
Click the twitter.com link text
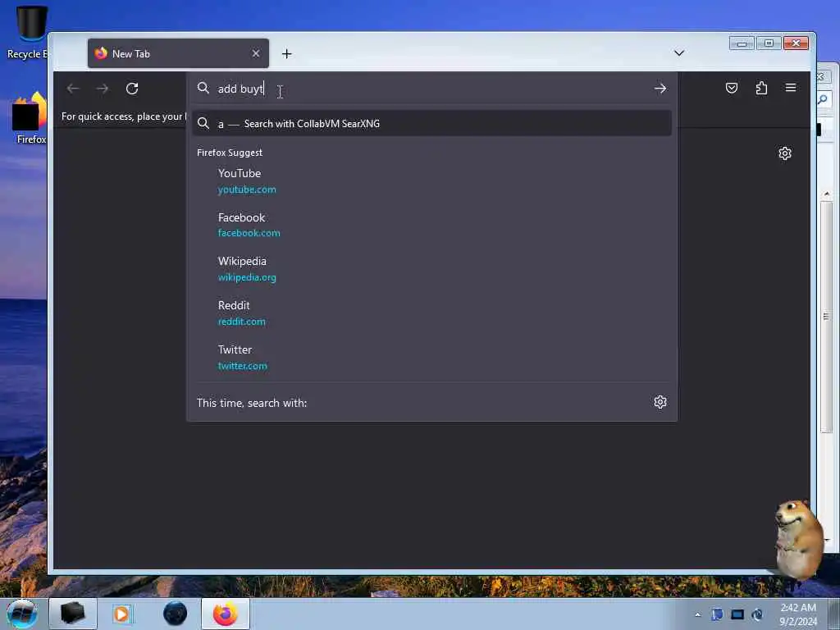(242, 366)
